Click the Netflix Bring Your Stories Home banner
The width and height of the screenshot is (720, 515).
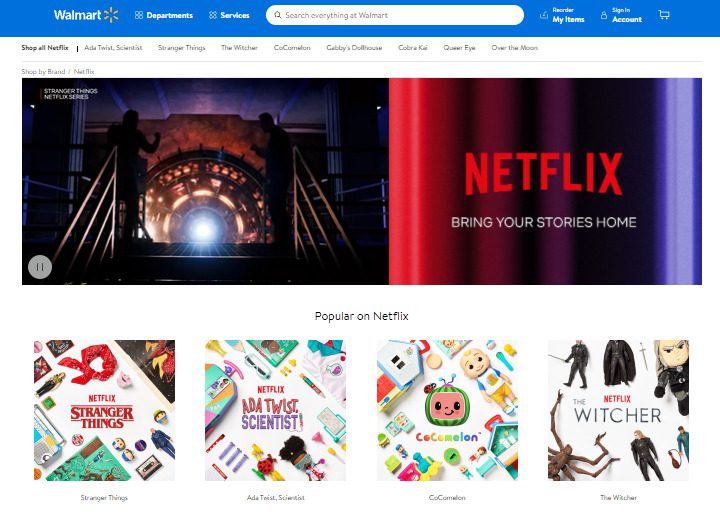pos(545,181)
